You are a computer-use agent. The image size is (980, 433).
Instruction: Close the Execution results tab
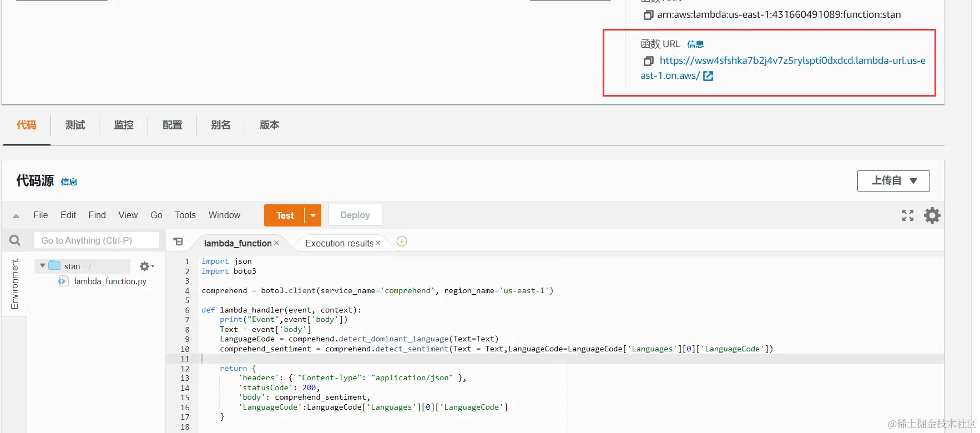coord(378,243)
